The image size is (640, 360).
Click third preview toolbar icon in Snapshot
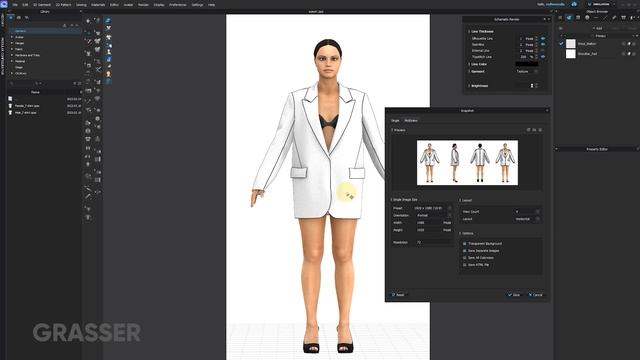(x=540, y=130)
